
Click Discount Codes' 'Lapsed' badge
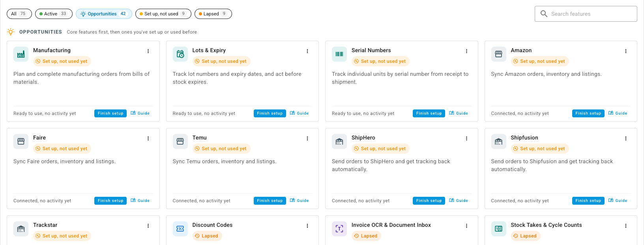pyautogui.click(x=207, y=236)
